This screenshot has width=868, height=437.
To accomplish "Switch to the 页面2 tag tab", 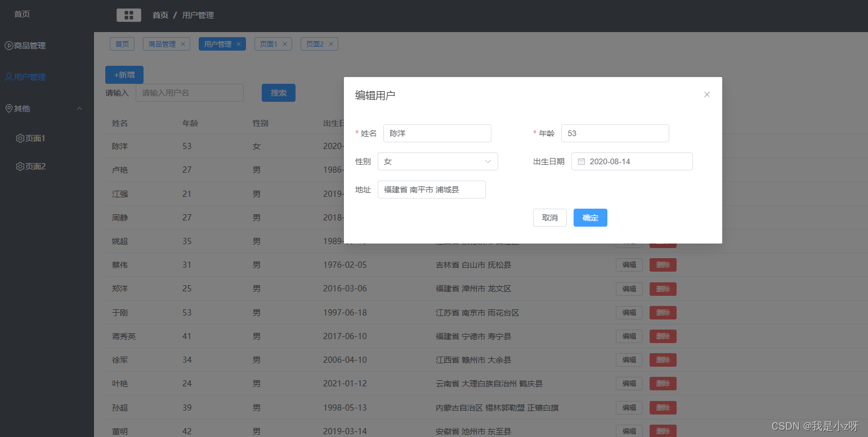I will (x=315, y=44).
